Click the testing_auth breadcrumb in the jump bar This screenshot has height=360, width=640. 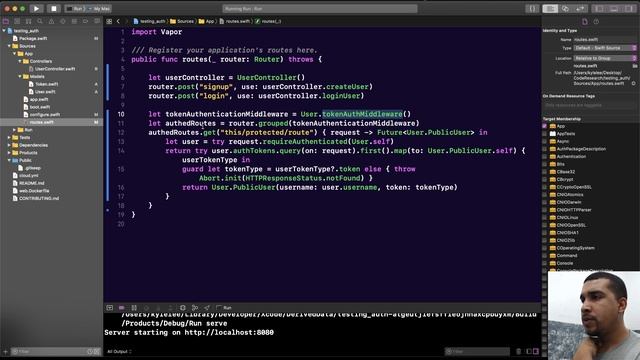[x=149, y=21]
